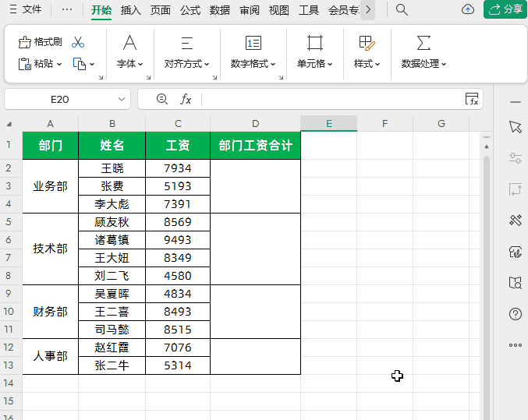The width and height of the screenshot is (528, 420).
Task: Click the Copy pages icon
Action: (80, 64)
